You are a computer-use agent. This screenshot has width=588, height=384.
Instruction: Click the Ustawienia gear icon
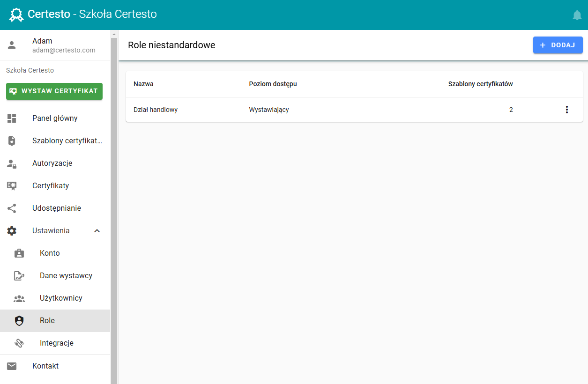[12, 231]
